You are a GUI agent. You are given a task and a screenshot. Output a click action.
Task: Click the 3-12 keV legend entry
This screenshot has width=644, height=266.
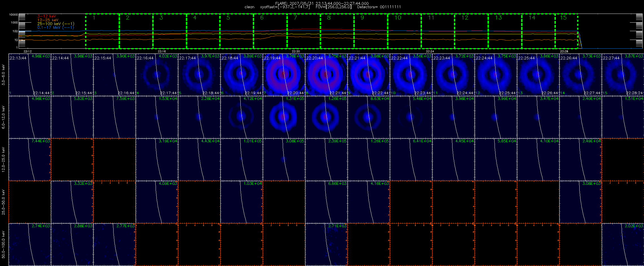click(x=47, y=16)
